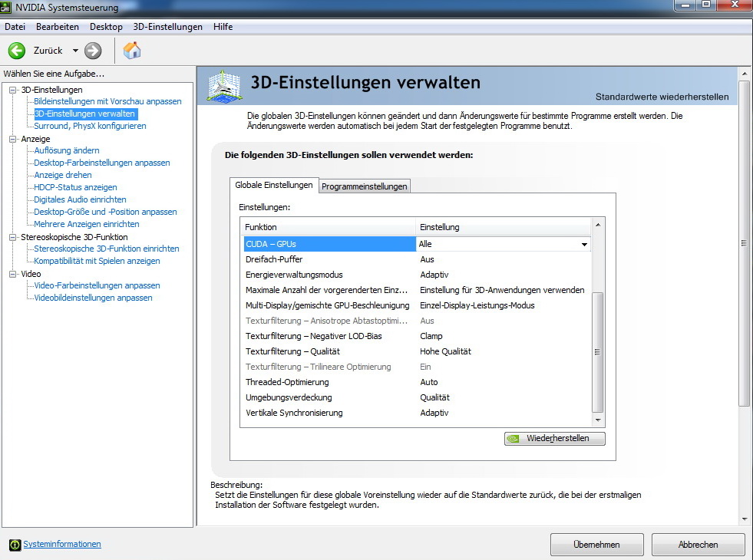Click the 'Clamp' setting value
This screenshot has width=753, height=560.
coord(431,336)
